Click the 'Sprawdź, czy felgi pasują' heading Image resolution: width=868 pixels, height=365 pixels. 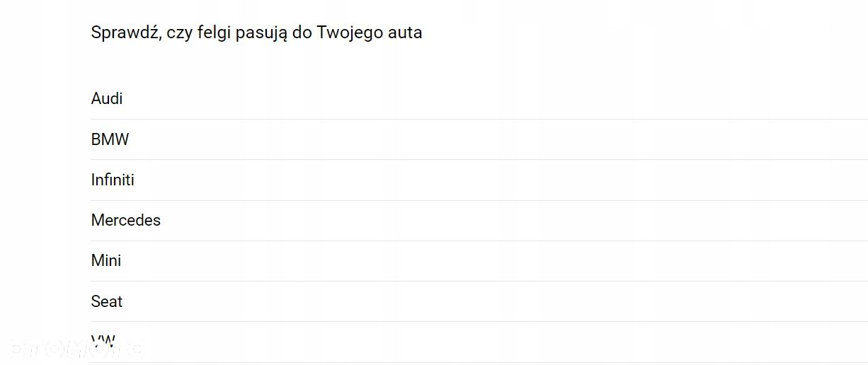[x=256, y=33]
